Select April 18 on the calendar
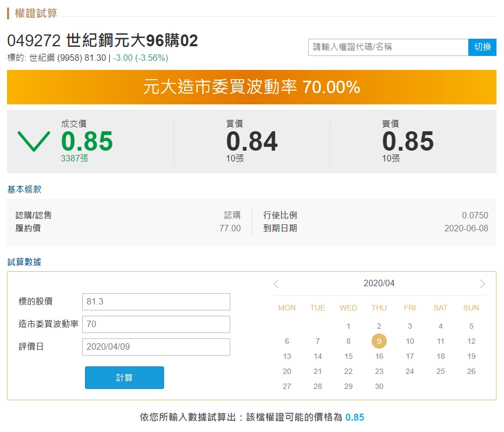 (441, 356)
